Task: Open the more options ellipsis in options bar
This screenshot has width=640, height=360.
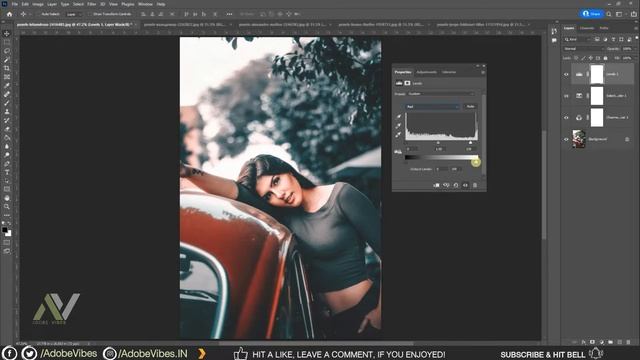Action: click(229, 14)
